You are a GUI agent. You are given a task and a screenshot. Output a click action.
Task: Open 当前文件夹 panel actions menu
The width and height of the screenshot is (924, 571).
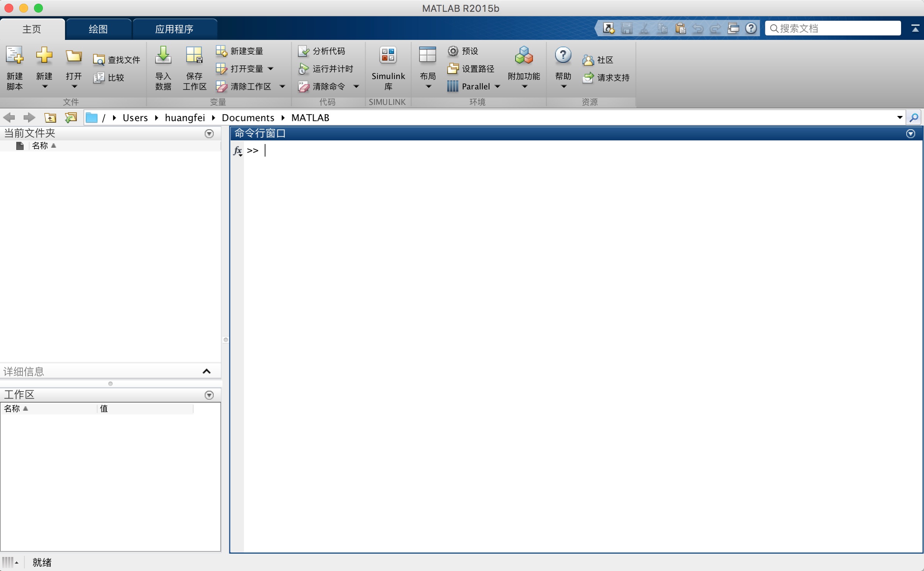pyautogui.click(x=209, y=133)
